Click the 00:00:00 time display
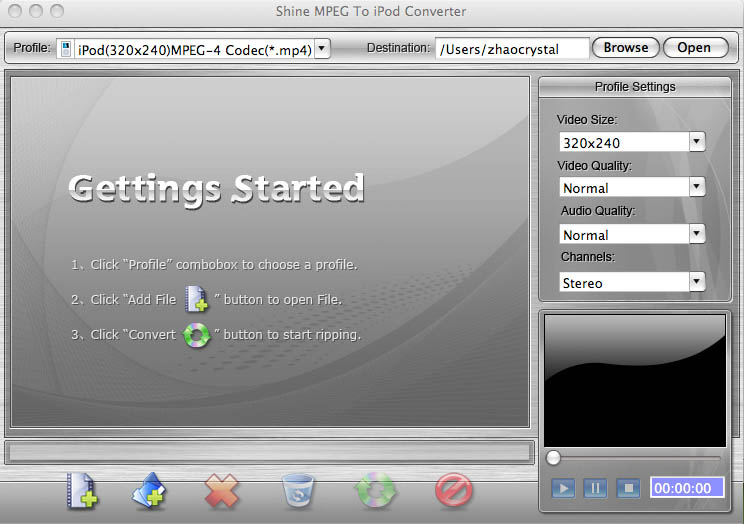Screen dimensions: 744x524 tap(687, 488)
